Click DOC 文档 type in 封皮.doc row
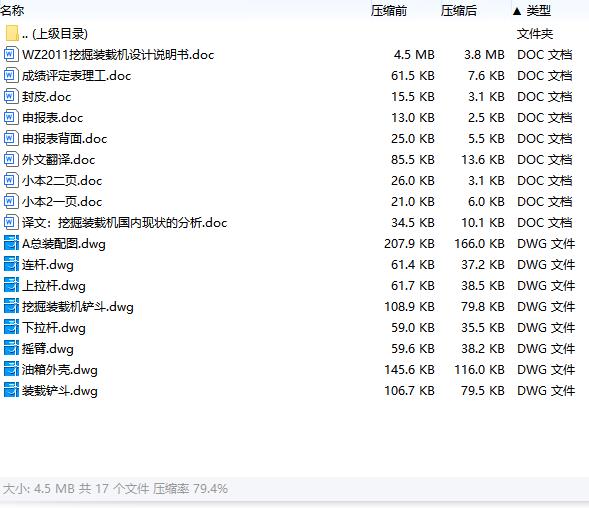The image size is (589, 508). pos(544,97)
